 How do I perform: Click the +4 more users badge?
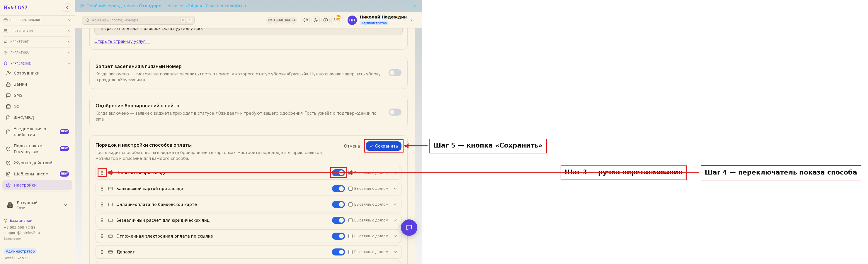(x=294, y=20)
